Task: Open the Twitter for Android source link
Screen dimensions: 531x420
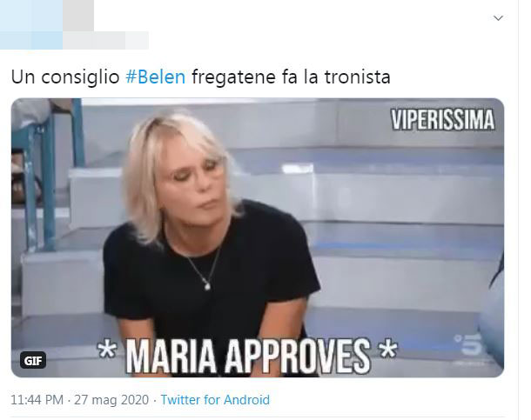Action: click(215, 400)
